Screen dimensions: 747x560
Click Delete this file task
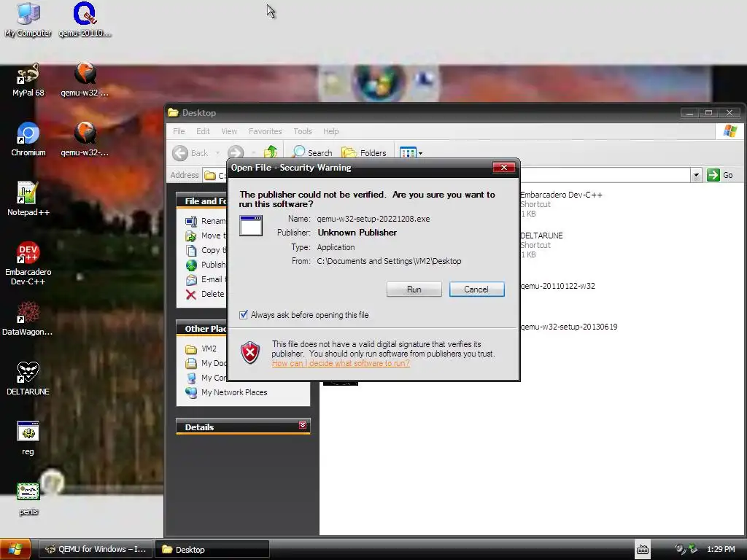(x=205, y=295)
